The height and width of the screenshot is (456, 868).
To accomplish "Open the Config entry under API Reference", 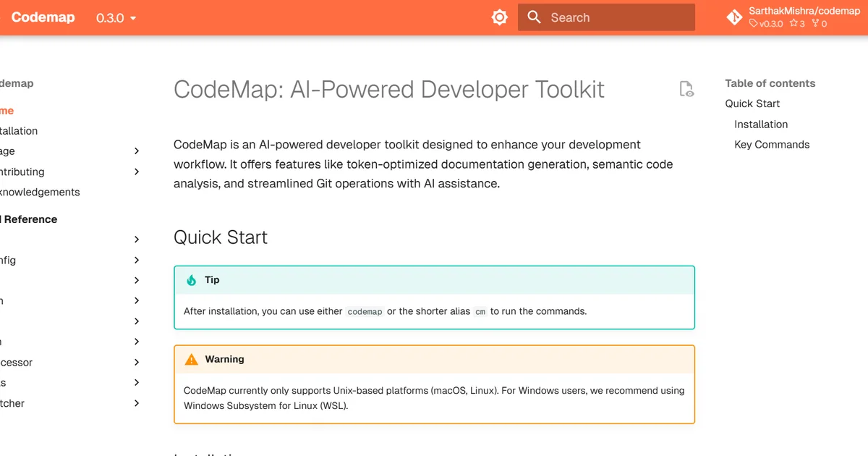I will (x=8, y=260).
